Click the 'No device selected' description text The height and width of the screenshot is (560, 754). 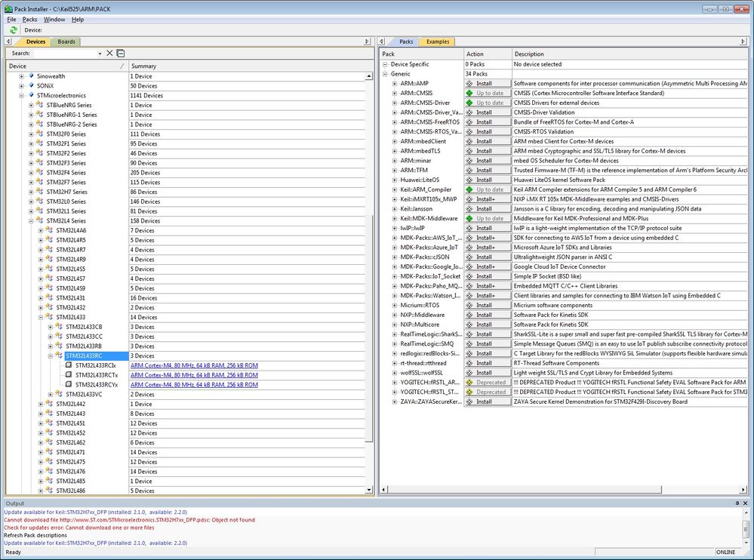[x=537, y=64]
